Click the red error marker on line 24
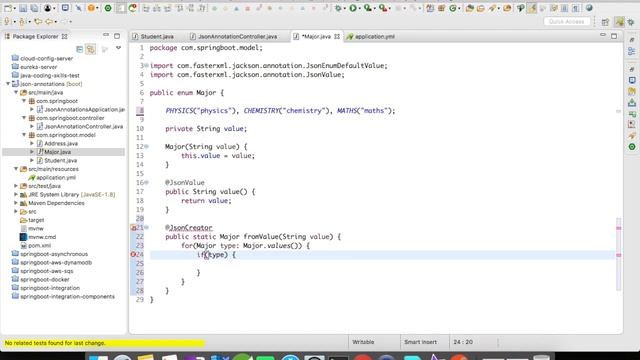The image size is (640, 360). coord(133,254)
